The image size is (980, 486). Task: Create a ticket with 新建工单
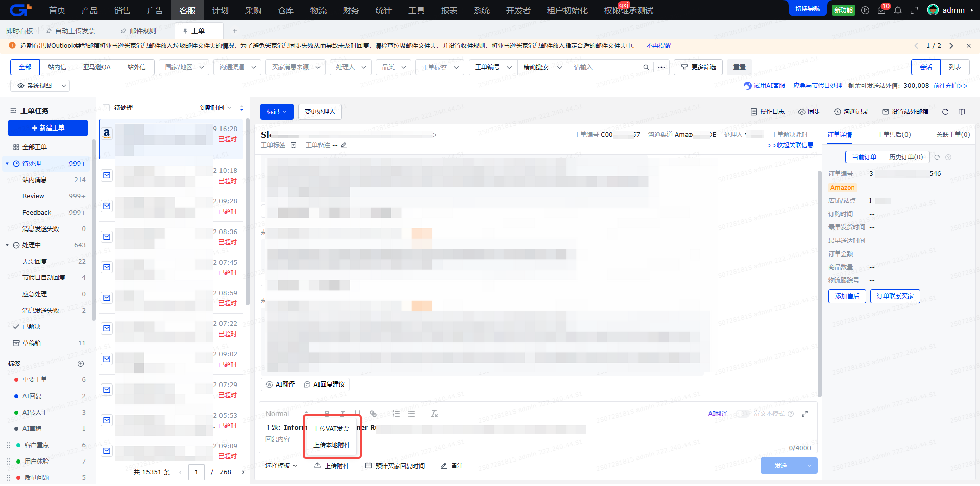48,128
